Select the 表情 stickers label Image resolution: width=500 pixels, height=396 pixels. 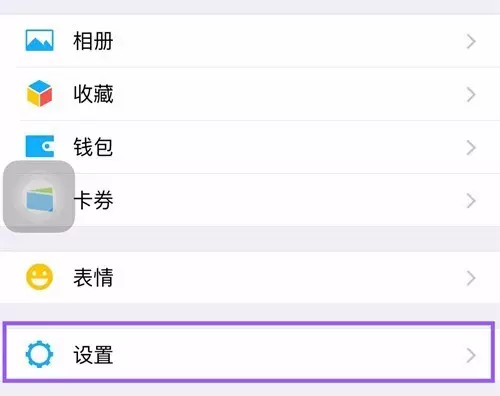coord(93,277)
